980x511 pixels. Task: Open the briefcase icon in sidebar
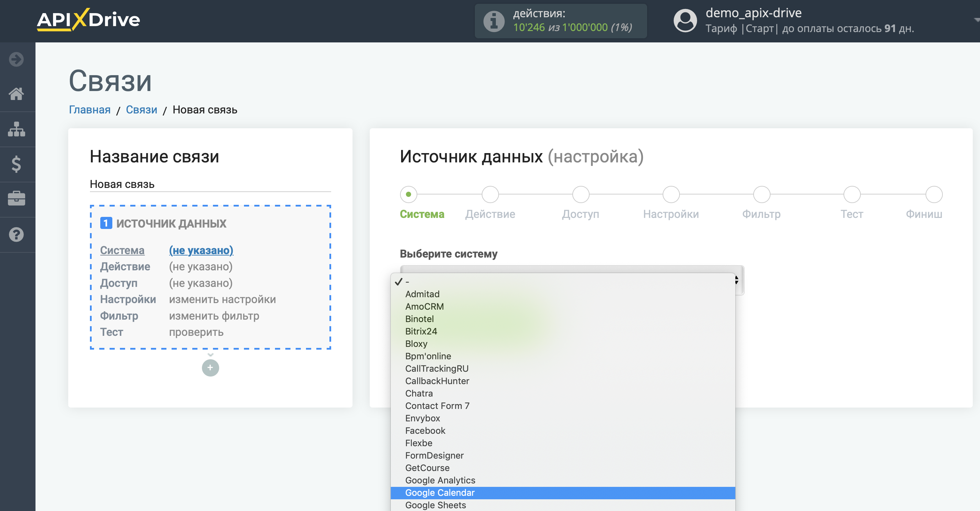pyautogui.click(x=16, y=199)
